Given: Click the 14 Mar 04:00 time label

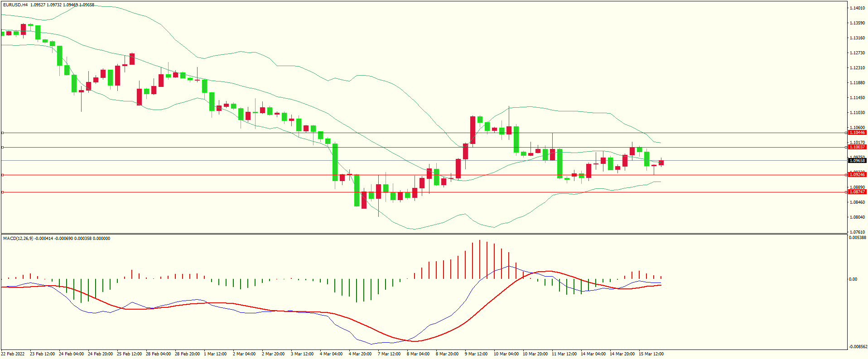Looking at the screenshot, I should click(x=593, y=354).
